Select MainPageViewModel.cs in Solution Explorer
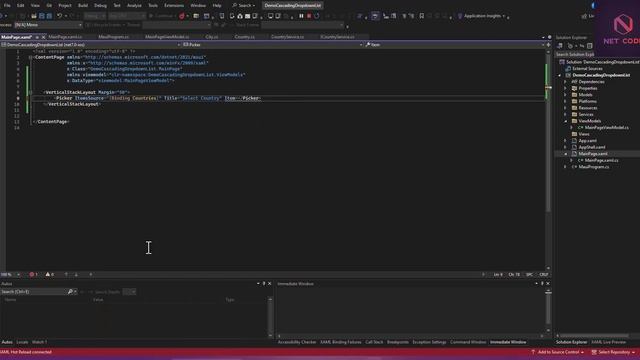 pyautogui.click(x=606, y=127)
